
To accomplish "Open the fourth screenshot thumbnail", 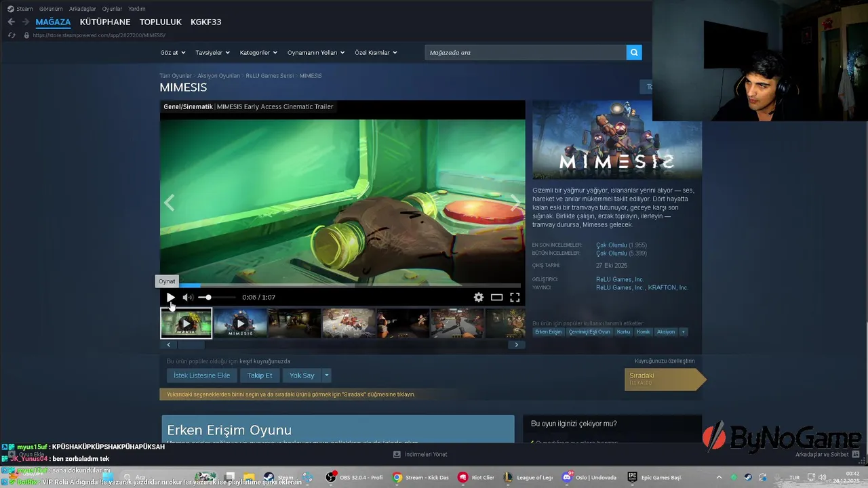I will coord(349,323).
